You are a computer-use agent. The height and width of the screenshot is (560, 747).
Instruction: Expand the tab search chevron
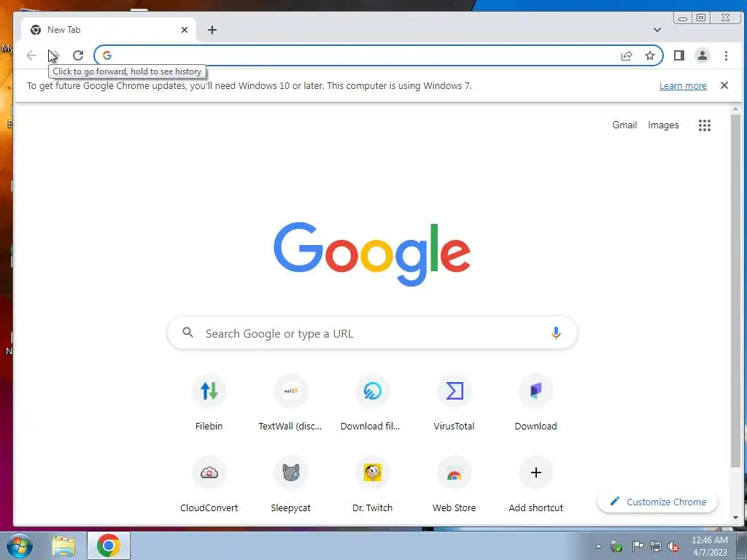pos(657,30)
